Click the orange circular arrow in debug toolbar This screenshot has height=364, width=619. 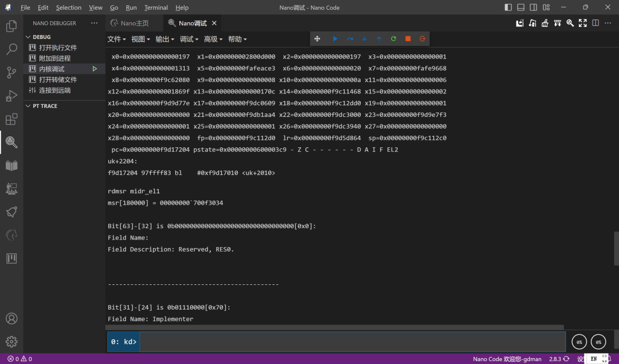[x=422, y=38]
